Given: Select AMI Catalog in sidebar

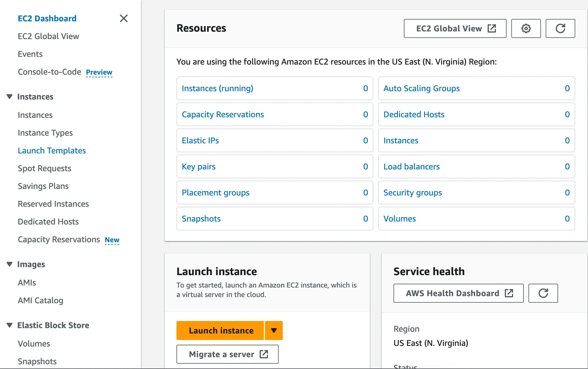Looking at the screenshot, I should point(41,300).
